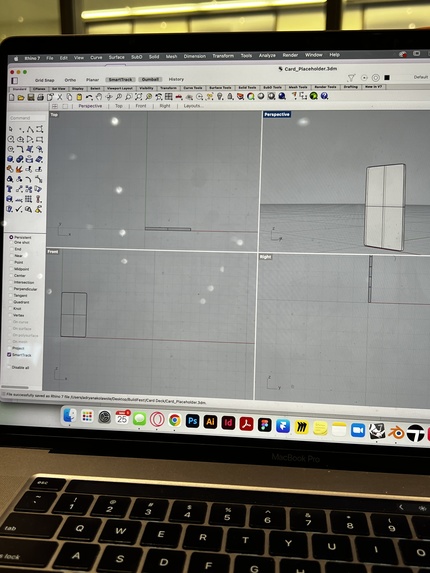Click the Cut scissors icon
The height and width of the screenshot is (573, 430).
click(60, 97)
